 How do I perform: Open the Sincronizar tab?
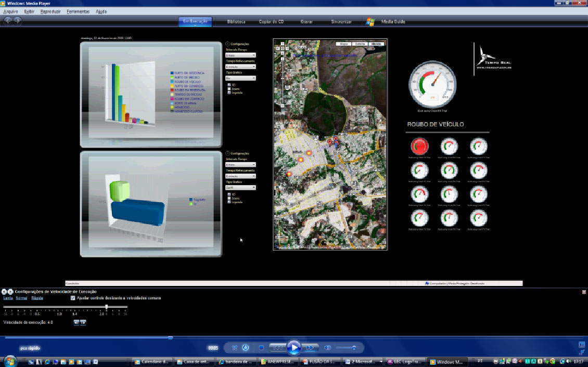point(341,22)
